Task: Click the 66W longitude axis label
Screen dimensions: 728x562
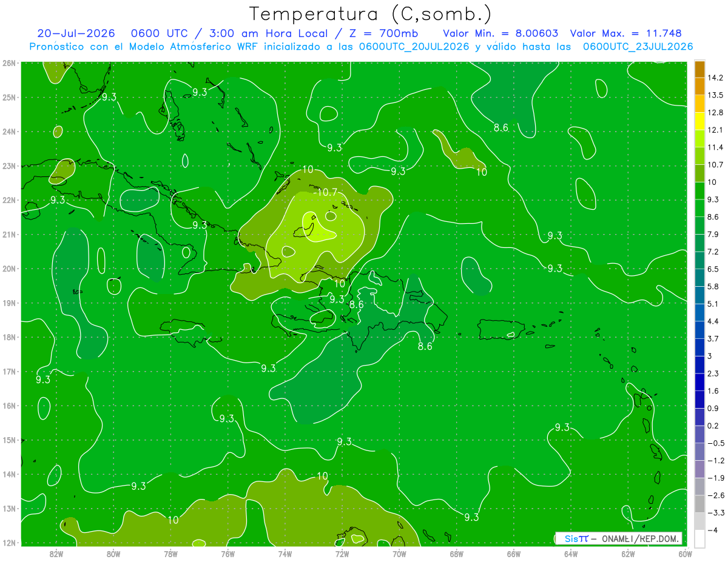Action: pyautogui.click(x=513, y=554)
